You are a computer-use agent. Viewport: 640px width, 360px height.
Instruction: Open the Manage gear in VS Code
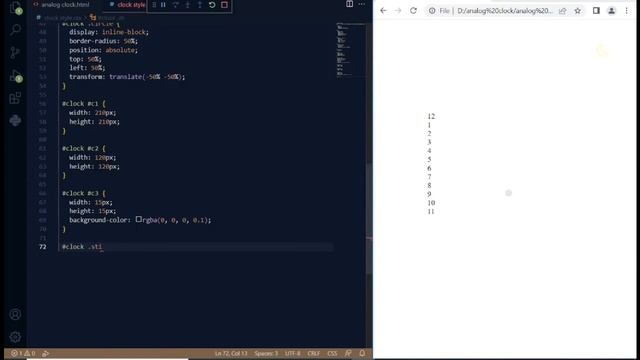click(x=15, y=337)
